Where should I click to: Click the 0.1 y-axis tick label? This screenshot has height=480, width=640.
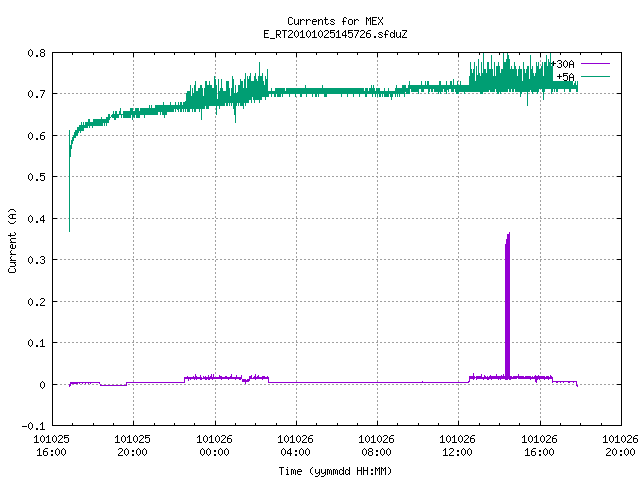click(x=36, y=343)
